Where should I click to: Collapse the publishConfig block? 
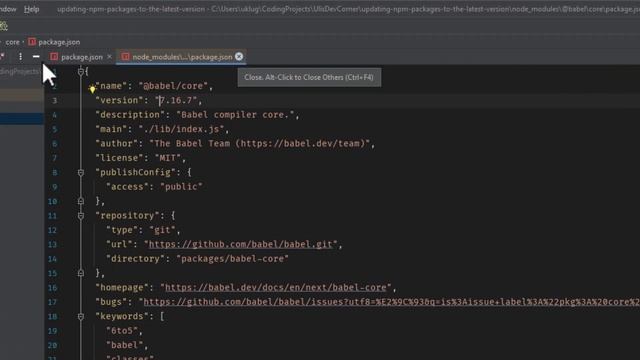81,173
